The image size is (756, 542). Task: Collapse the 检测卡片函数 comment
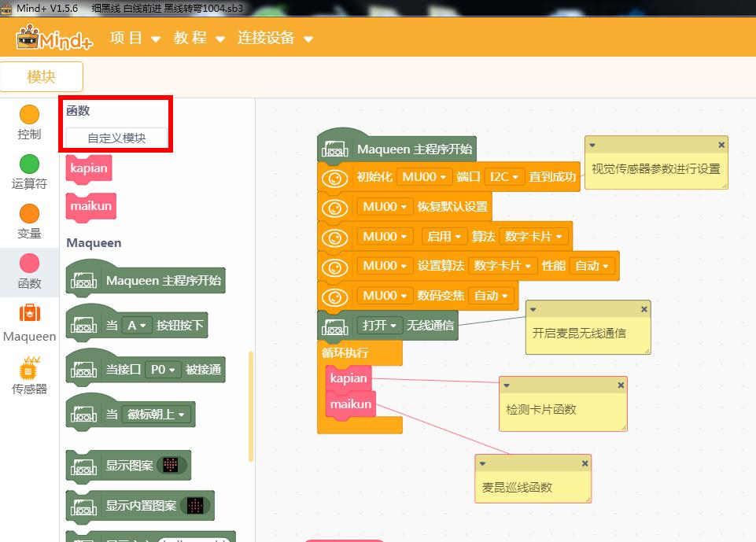pyautogui.click(x=507, y=385)
